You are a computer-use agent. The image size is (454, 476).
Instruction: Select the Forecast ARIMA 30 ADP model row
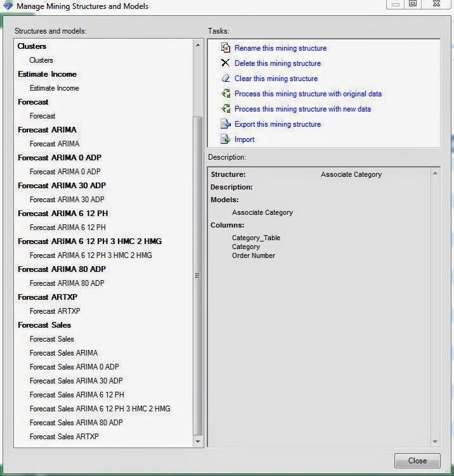coord(67,200)
